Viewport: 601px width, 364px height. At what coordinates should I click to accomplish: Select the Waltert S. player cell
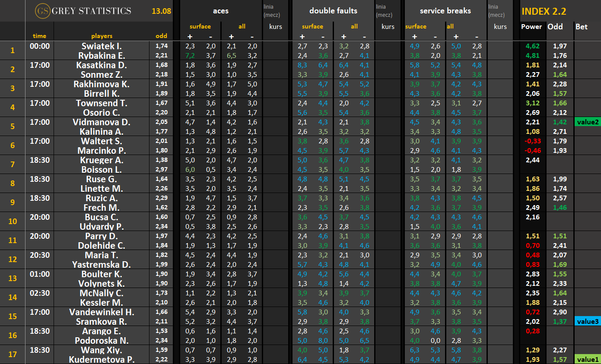point(102,141)
